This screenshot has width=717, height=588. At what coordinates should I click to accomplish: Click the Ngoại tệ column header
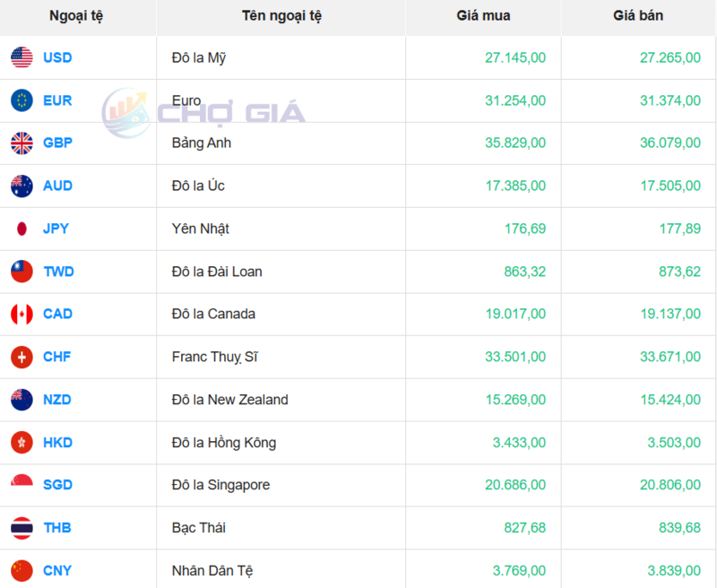click(76, 16)
